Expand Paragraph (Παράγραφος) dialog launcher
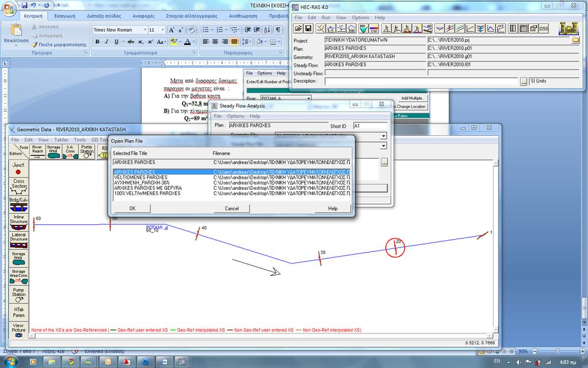The image size is (588, 368). 280,53
